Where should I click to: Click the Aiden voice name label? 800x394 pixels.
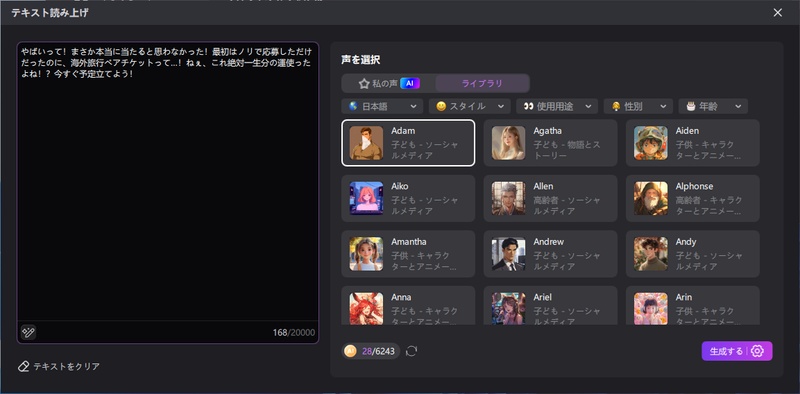click(687, 131)
